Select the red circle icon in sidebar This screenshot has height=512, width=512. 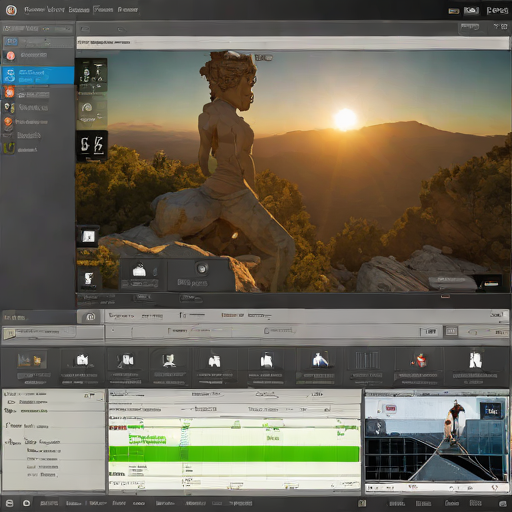coord(11,56)
